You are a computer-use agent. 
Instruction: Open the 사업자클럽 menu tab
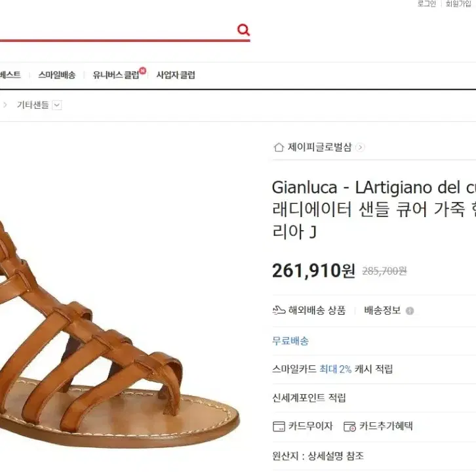pos(176,75)
